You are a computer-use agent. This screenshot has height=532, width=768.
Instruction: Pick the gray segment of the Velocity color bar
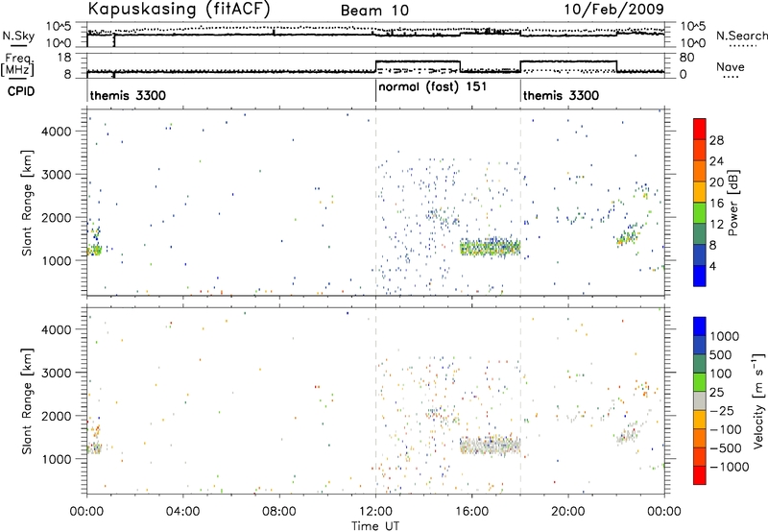click(700, 400)
